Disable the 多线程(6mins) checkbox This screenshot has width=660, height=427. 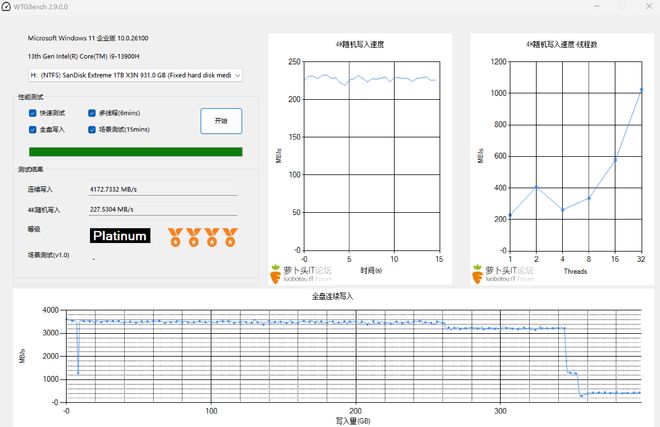click(x=93, y=113)
